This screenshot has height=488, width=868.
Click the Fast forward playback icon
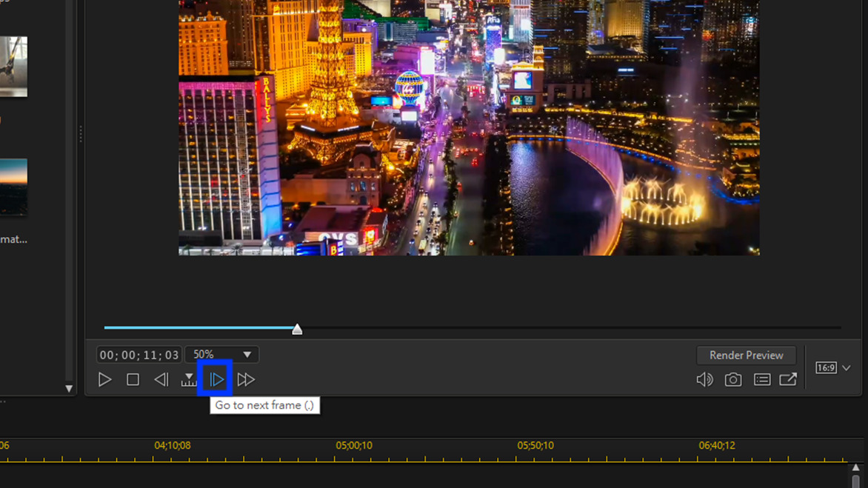tap(247, 379)
